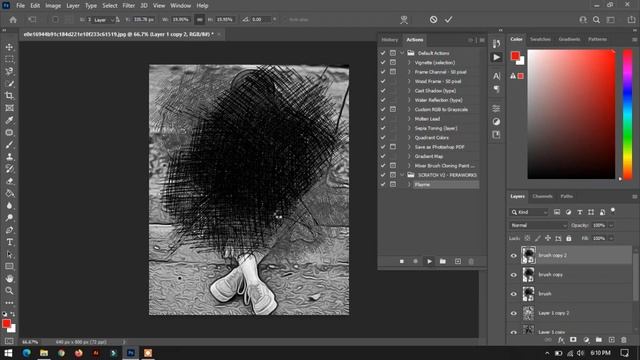Play the selected action in Actions panel
Viewport: 640px width, 360px height.
pos(429,261)
